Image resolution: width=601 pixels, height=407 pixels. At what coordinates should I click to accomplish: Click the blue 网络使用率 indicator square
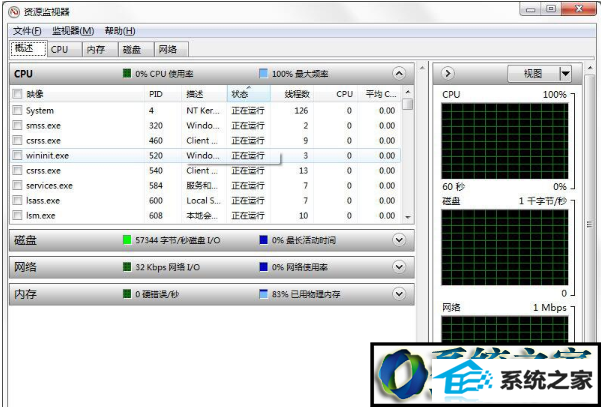[263, 267]
